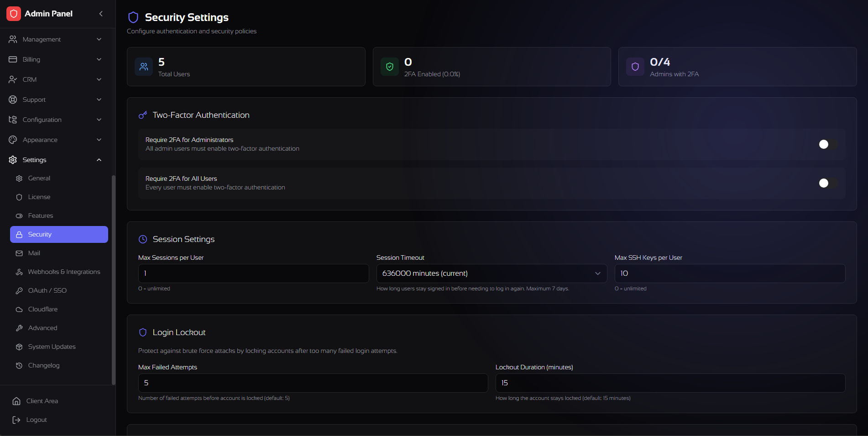868x436 pixels.
Task: Click the Appearance palette icon
Action: click(13, 140)
